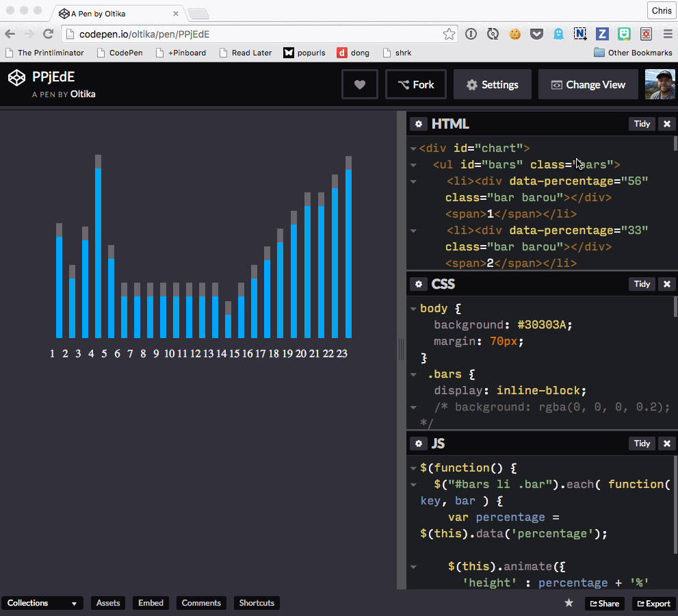678x616 pixels.
Task: Fold the li data-percentage="33" line
Action: pyautogui.click(x=413, y=231)
